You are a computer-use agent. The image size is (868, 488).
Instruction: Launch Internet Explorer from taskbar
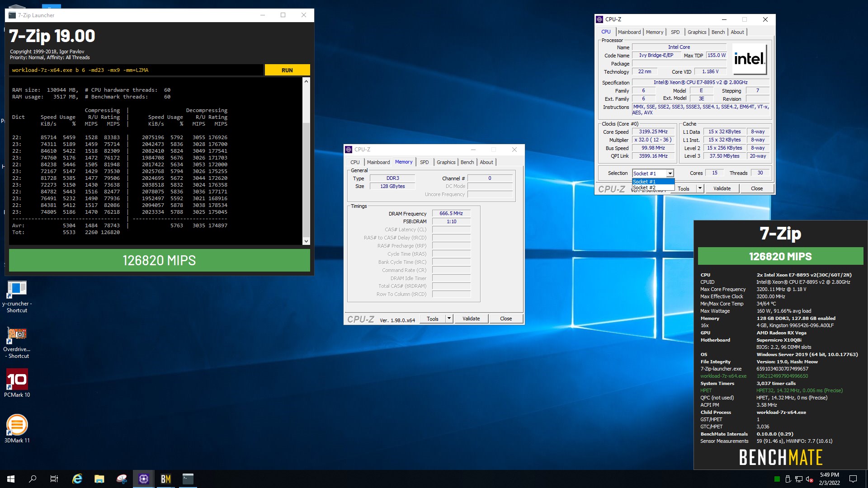tap(77, 479)
